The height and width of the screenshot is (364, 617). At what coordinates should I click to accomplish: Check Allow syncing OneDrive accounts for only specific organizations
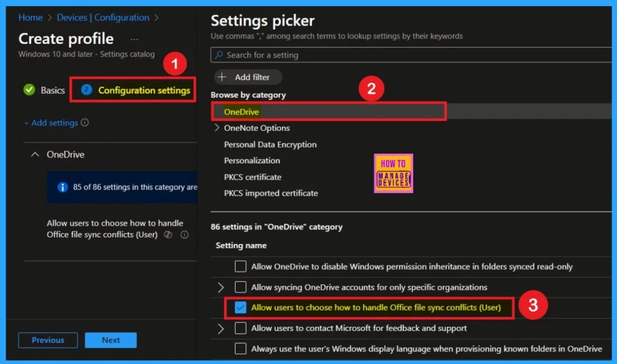click(x=240, y=287)
